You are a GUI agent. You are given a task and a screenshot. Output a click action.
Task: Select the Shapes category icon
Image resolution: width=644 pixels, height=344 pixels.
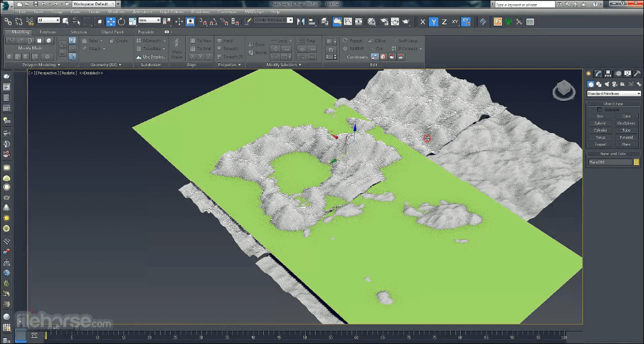pos(599,84)
